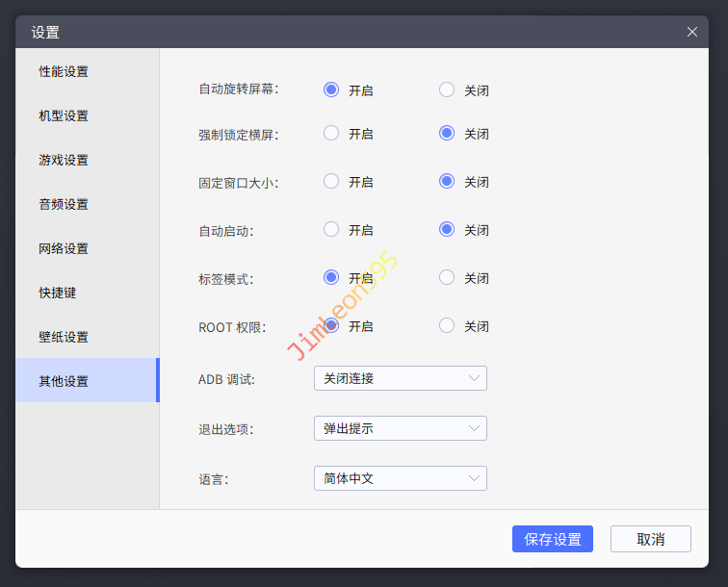This screenshot has height=587, width=728.
Task: Open the 语言 language dropdown
Action: (x=400, y=478)
